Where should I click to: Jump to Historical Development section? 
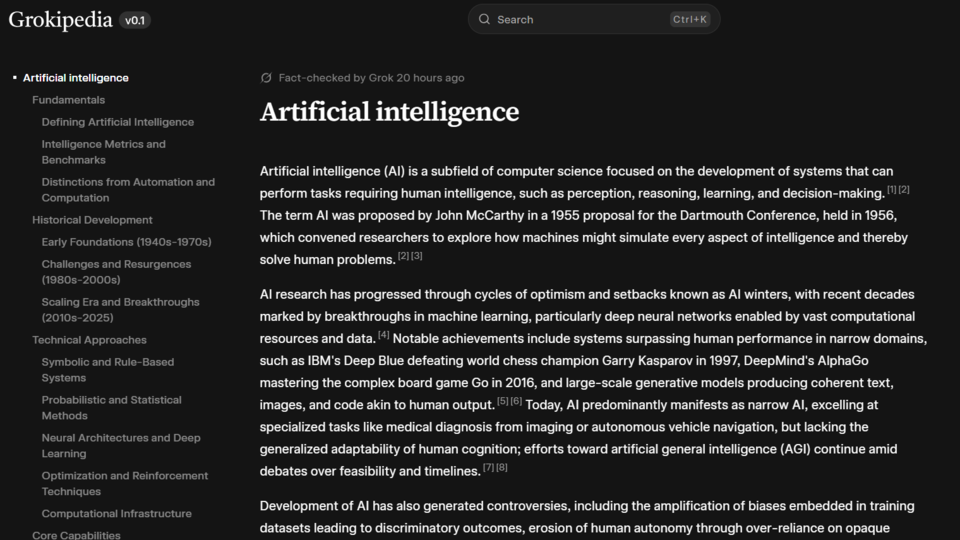click(x=92, y=220)
